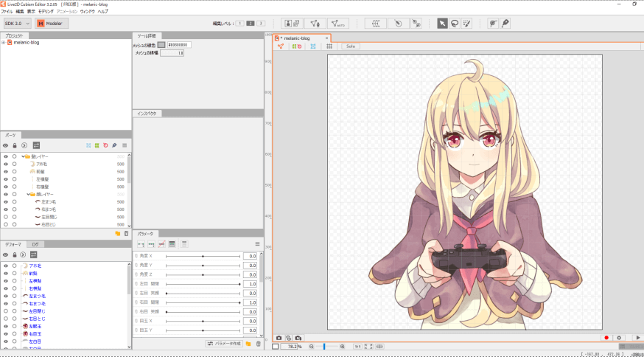644x357 pixels.
Task: Click the automatic mesh generator AUTO icon
Action: click(338, 24)
